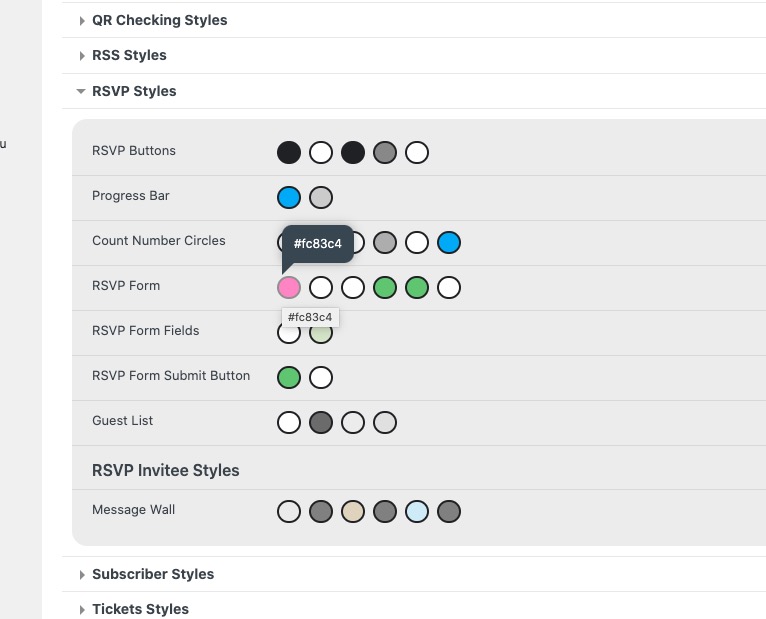766x619 pixels.
Task: Pick the tan Message Wall swatch
Action: [353, 512]
